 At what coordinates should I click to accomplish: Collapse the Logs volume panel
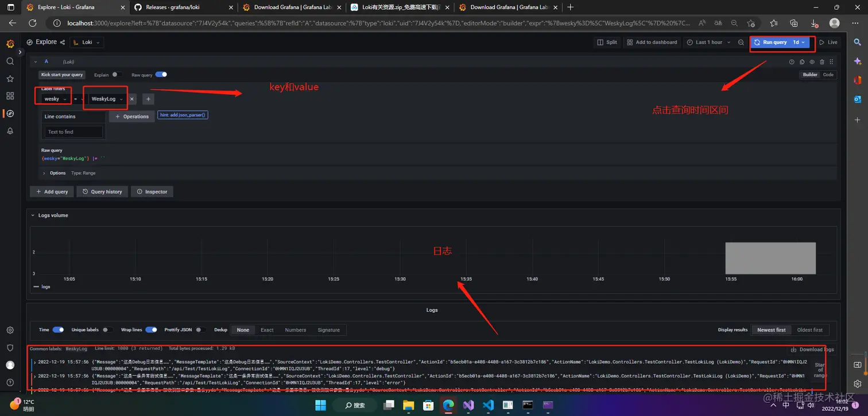tap(33, 215)
